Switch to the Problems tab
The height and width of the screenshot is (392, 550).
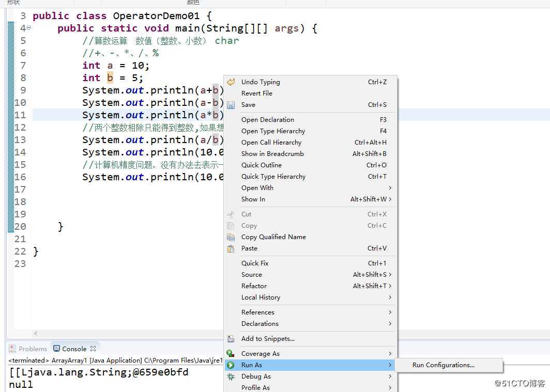tap(28, 349)
